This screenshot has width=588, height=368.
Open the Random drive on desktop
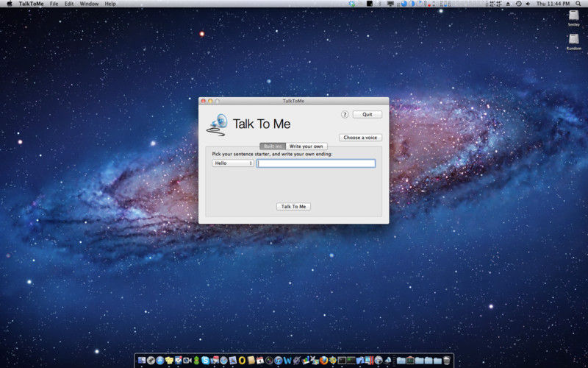click(x=574, y=42)
